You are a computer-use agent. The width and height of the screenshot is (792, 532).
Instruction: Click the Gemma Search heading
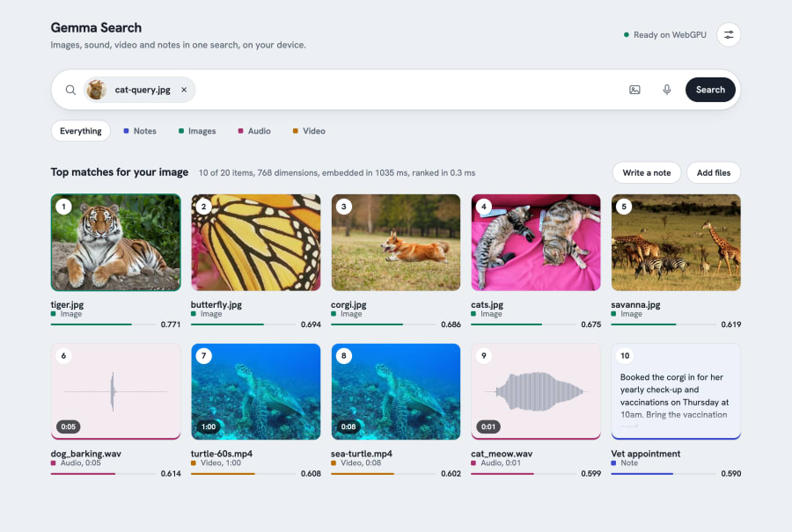pyautogui.click(x=96, y=28)
